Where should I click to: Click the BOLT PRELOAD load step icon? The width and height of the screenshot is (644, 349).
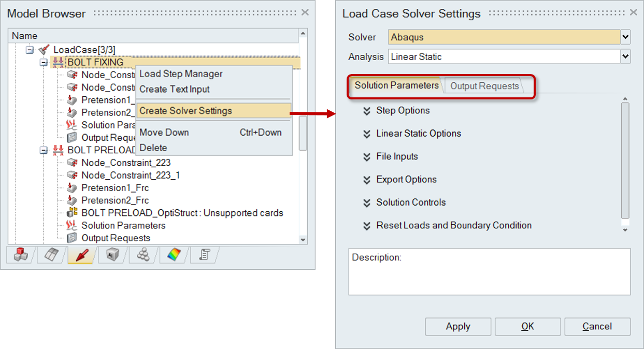point(58,150)
